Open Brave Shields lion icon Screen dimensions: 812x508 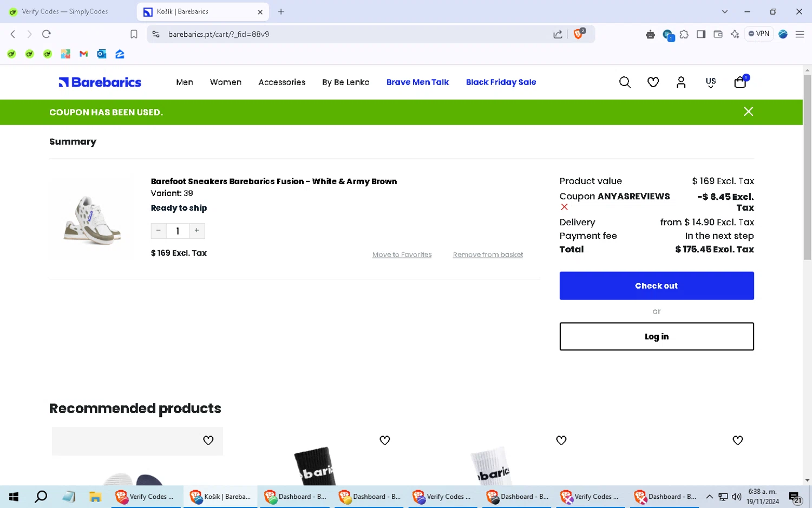[x=579, y=34]
